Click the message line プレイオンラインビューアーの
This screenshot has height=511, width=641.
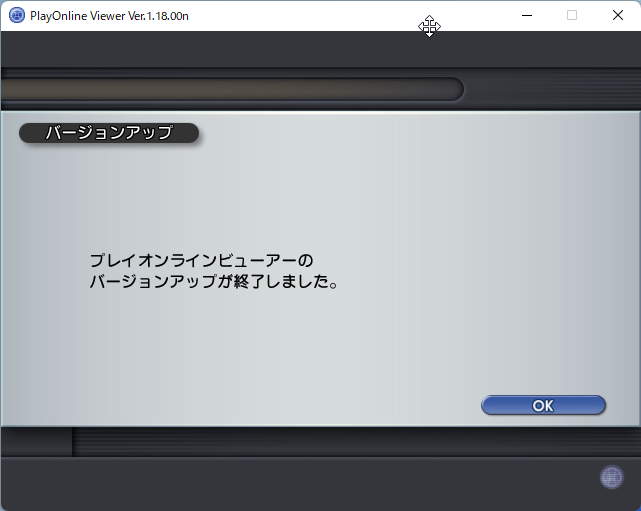click(202, 260)
